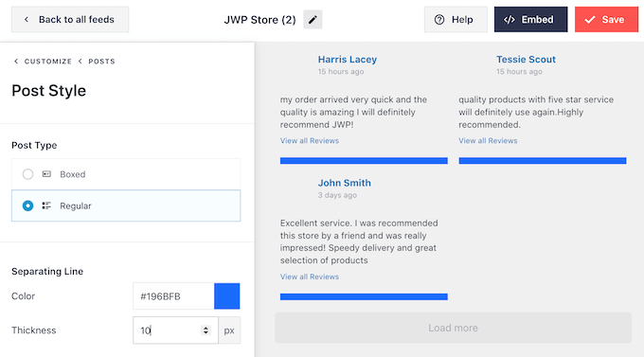644x357 pixels.
Task: Click the checkmark icon on Save
Action: pos(590,19)
